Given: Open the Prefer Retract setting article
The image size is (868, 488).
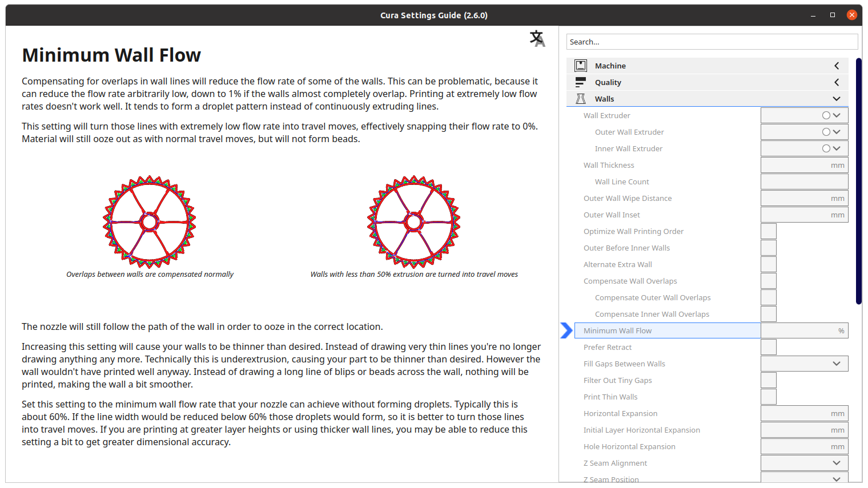Looking at the screenshot, I should pyautogui.click(x=608, y=347).
